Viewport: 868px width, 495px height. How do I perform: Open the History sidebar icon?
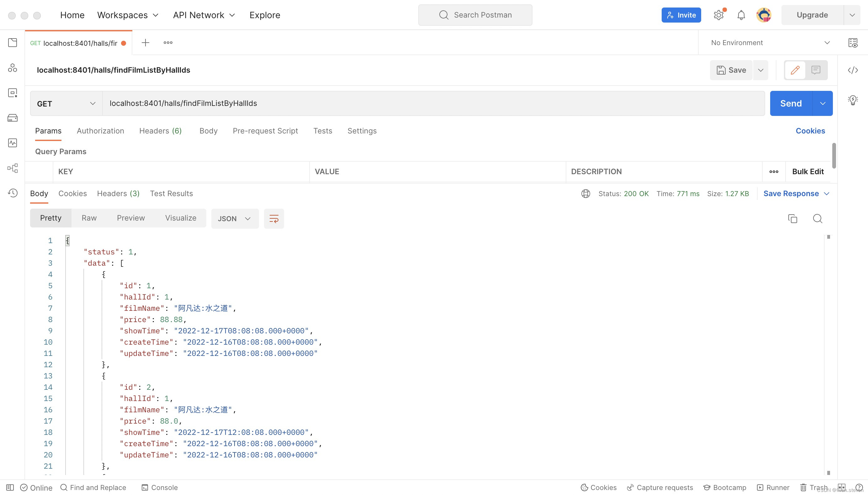[x=13, y=193]
